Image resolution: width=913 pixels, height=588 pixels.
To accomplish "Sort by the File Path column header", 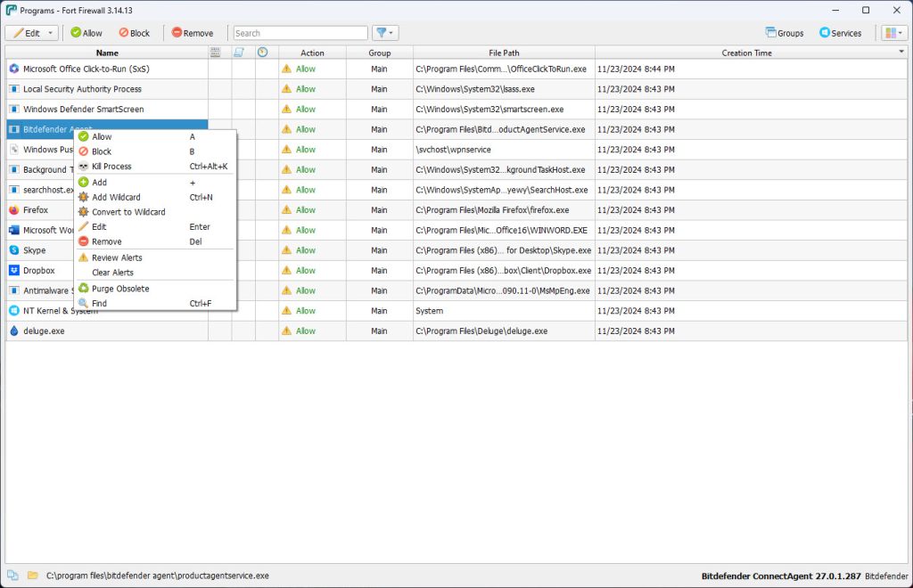I will point(504,53).
